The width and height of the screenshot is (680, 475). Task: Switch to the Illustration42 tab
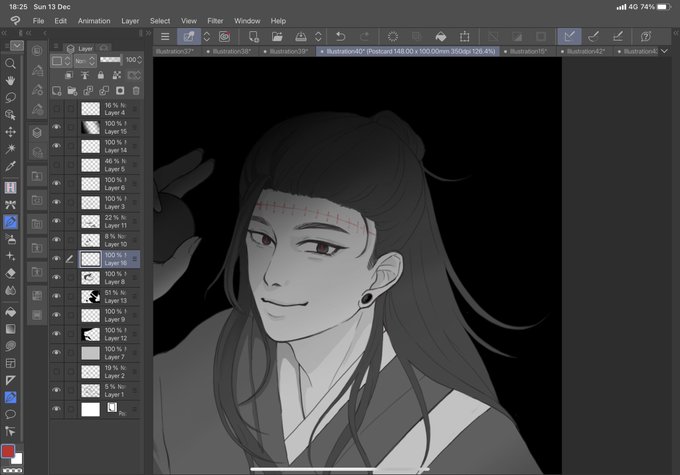click(583, 51)
